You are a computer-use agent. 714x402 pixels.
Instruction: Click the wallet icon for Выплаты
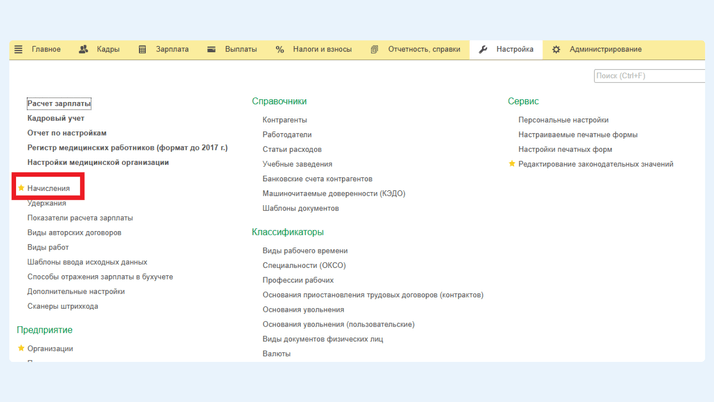tap(211, 49)
